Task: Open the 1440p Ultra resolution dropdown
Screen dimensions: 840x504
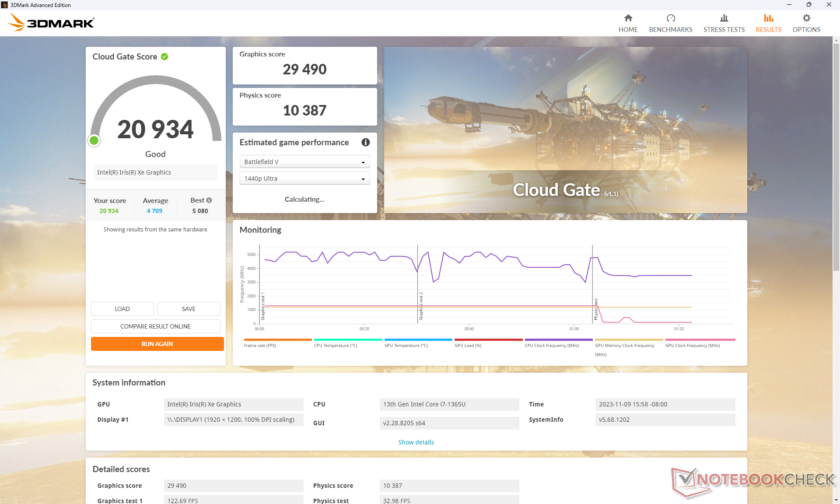Action: (x=304, y=178)
